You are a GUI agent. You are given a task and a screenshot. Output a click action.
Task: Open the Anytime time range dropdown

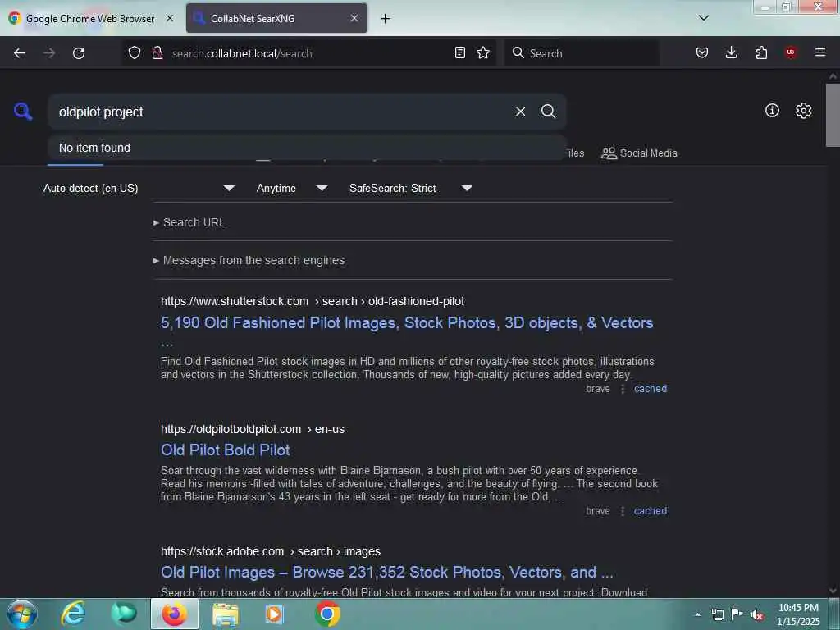click(x=291, y=188)
